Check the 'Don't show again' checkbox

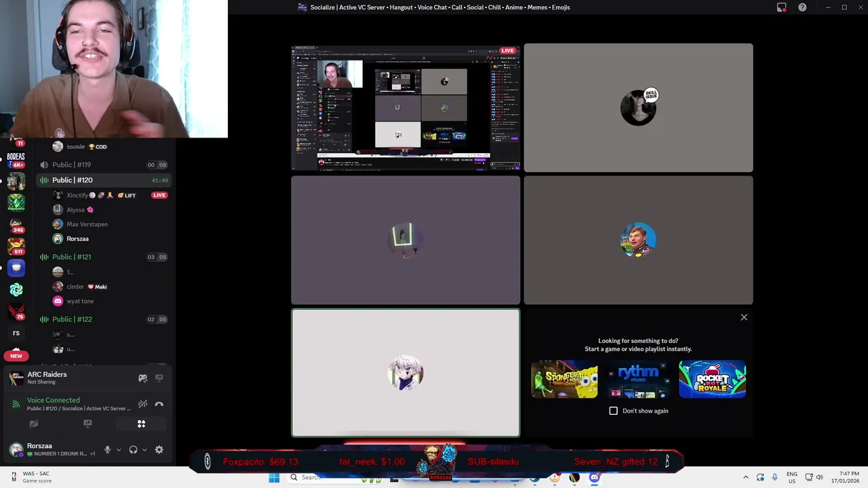pos(614,411)
